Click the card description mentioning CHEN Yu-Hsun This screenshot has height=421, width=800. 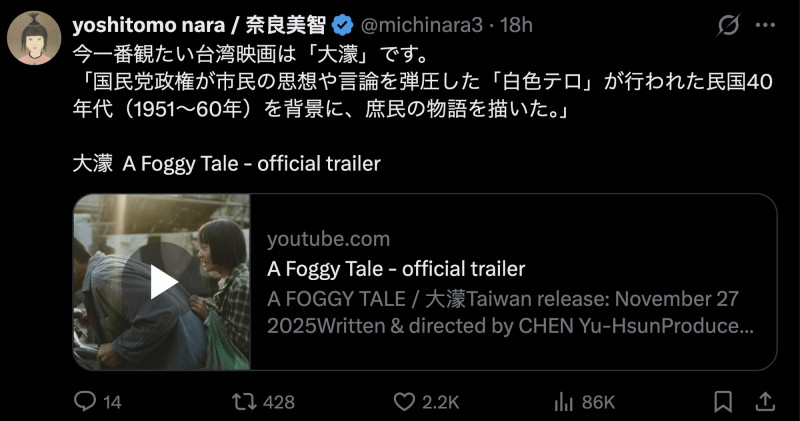(x=510, y=313)
